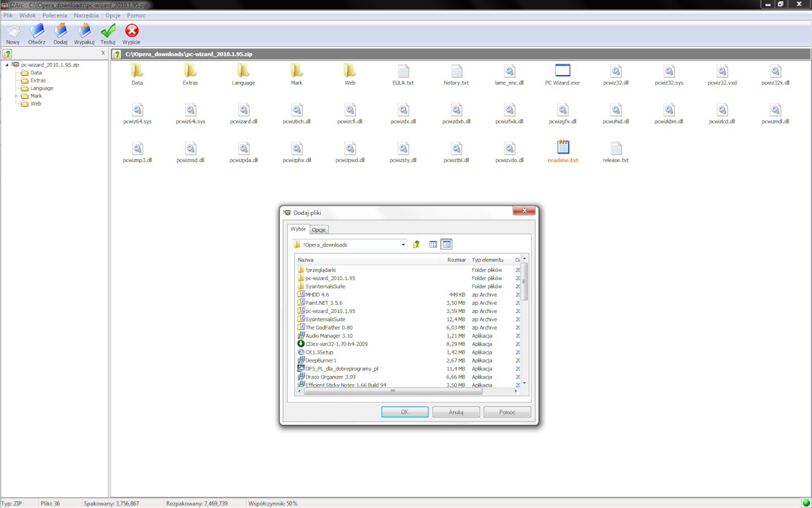Click the green status indicator in status bar
This screenshot has height=508, width=812.
pos(806,503)
